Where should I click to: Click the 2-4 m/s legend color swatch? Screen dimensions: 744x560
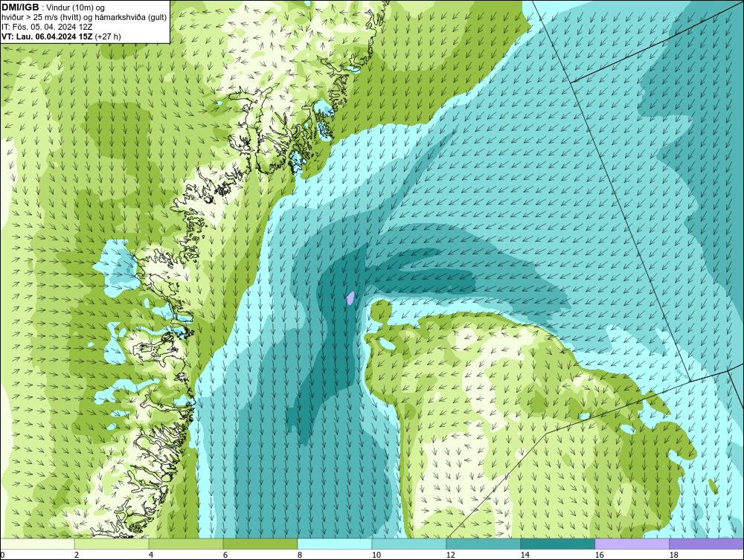point(112,544)
